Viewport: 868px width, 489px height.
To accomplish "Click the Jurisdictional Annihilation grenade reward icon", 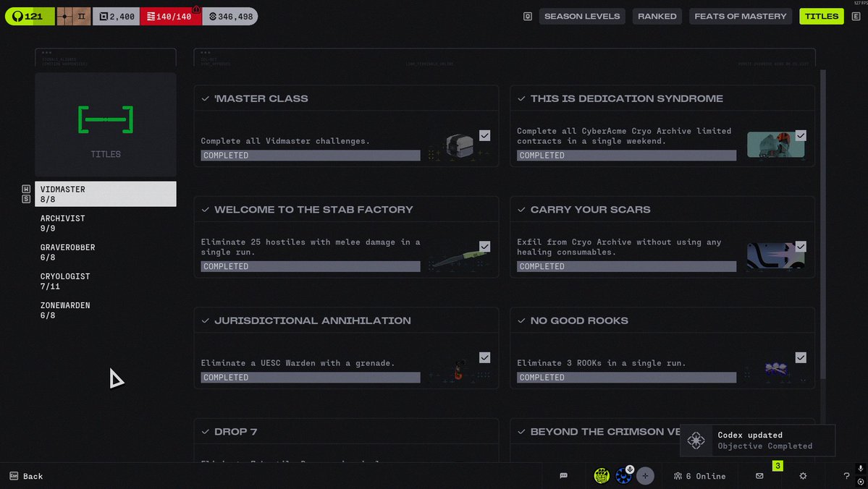I will (x=458, y=370).
